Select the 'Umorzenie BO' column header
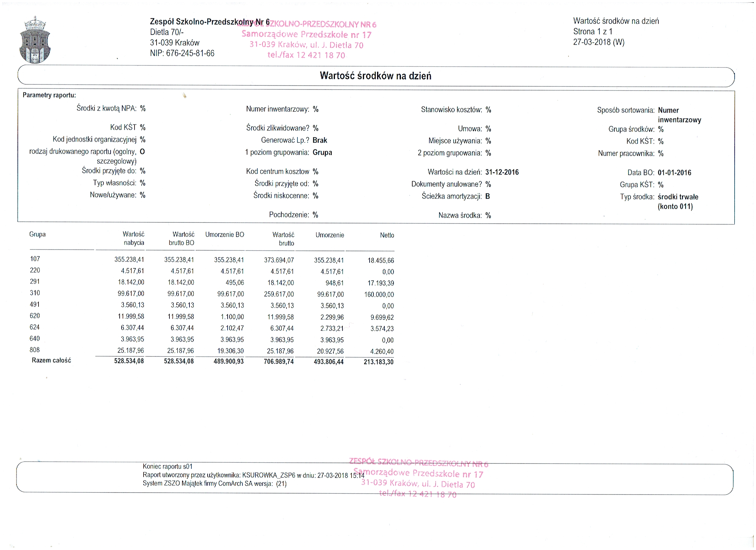The height and width of the screenshot is (550, 756). coord(224,235)
